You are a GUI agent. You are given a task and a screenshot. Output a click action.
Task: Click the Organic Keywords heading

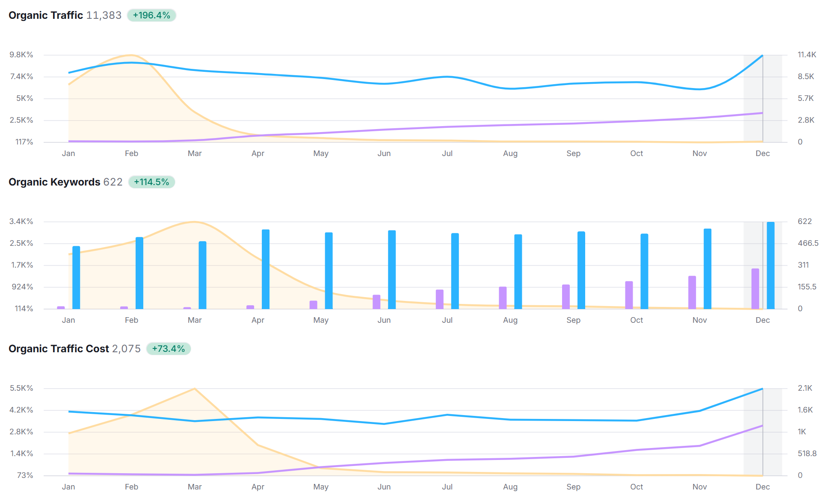54,182
